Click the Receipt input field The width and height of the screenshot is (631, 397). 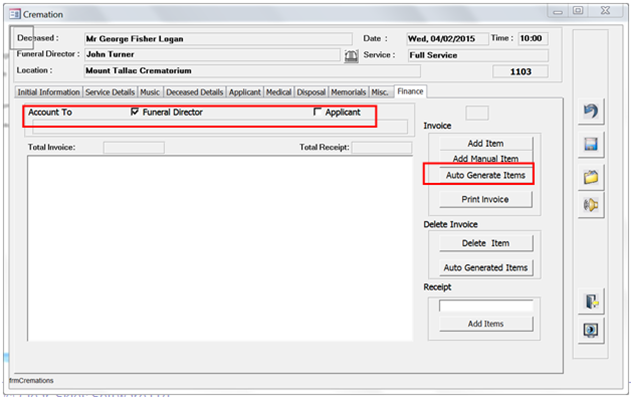pyautogui.click(x=486, y=306)
